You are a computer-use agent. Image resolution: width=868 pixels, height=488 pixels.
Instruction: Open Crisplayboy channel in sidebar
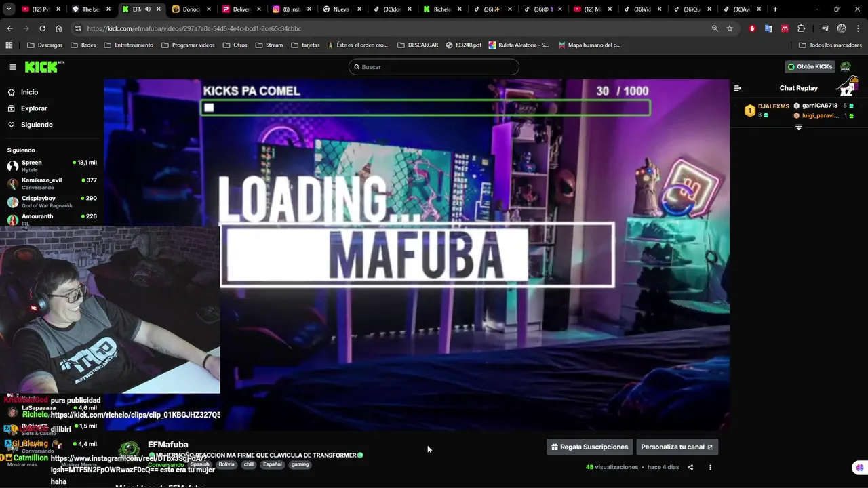(x=52, y=201)
